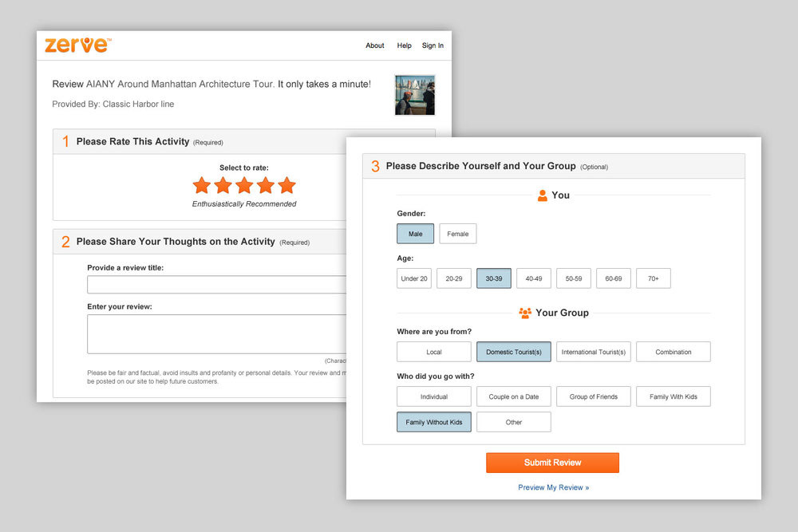The image size is (798, 532).
Task: Select Other group option
Action: [x=513, y=422]
